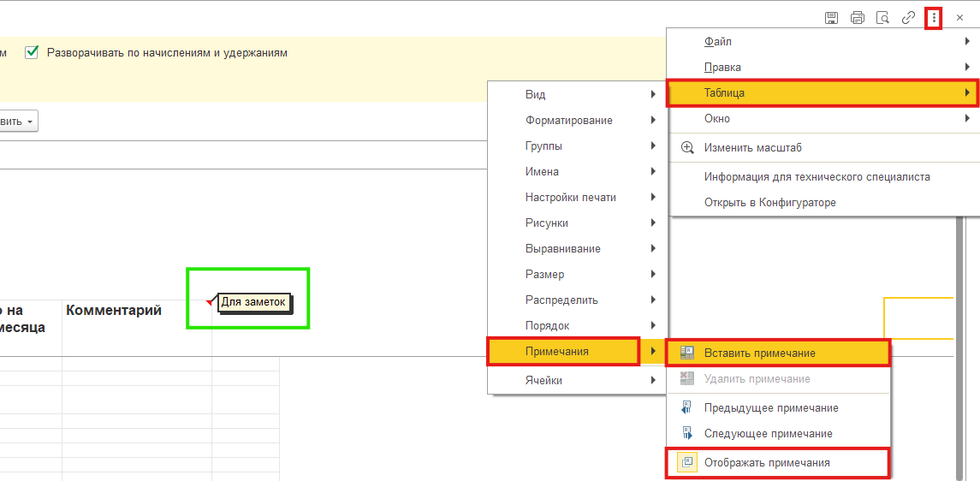Open the Размер submenu
Viewport: 980px width, 481px height.
pos(578,274)
